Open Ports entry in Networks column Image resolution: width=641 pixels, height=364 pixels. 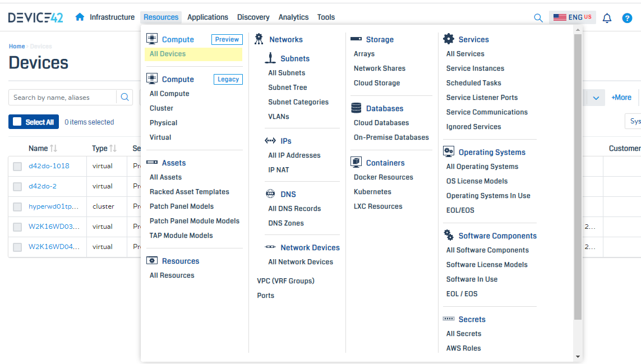(266, 296)
